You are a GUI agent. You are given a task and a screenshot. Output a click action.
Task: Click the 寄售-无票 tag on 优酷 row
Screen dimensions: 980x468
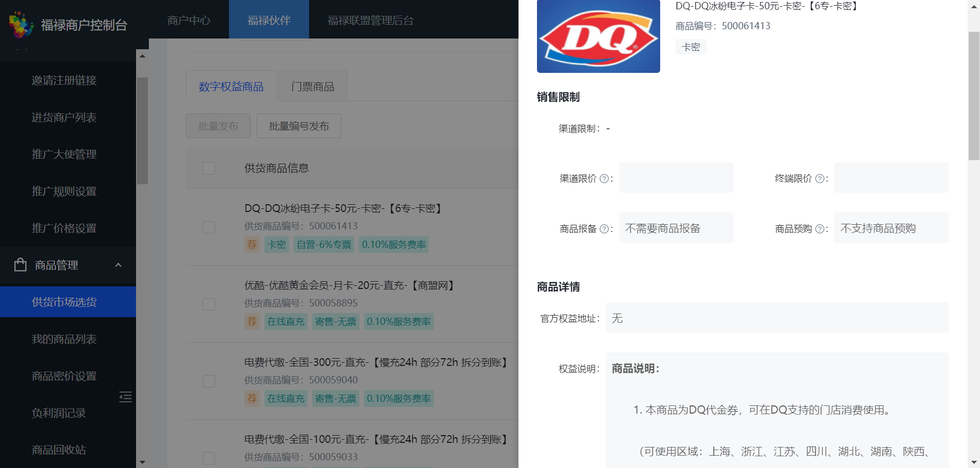point(336,322)
